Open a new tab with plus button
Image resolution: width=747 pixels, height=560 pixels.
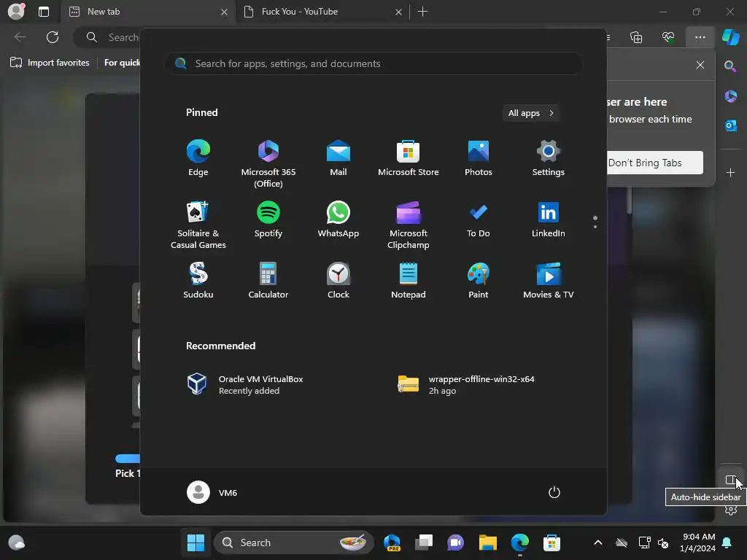[422, 12]
